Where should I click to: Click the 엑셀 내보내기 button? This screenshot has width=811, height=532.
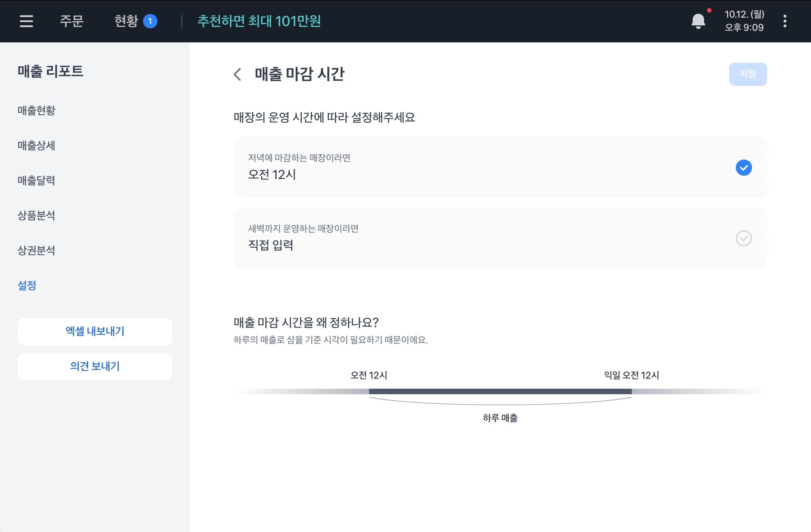[x=95, y=332]
